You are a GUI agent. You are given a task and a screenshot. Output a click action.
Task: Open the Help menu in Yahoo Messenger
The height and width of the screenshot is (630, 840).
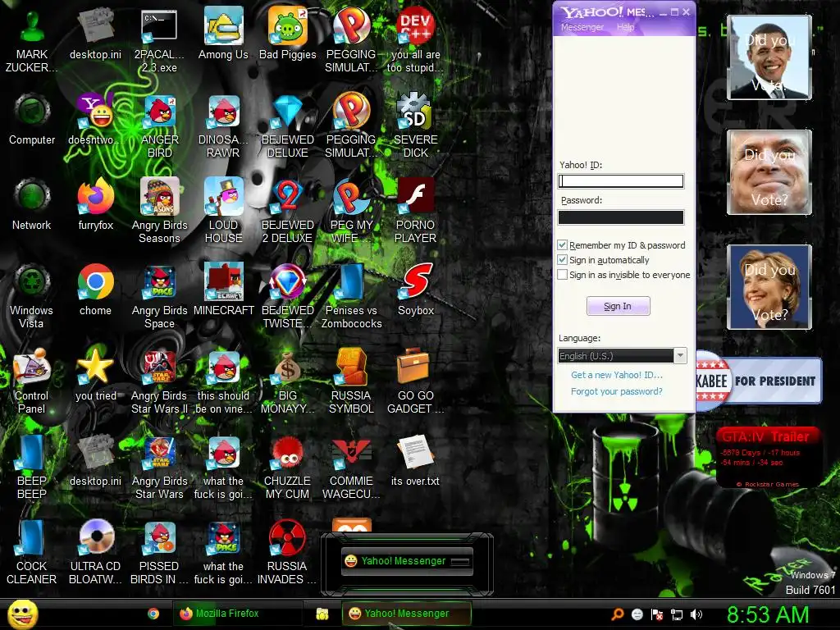click(625, 27)
